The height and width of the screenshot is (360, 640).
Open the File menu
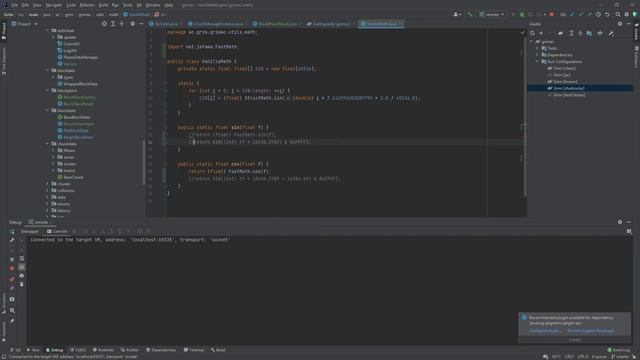(x=15, y=5)
